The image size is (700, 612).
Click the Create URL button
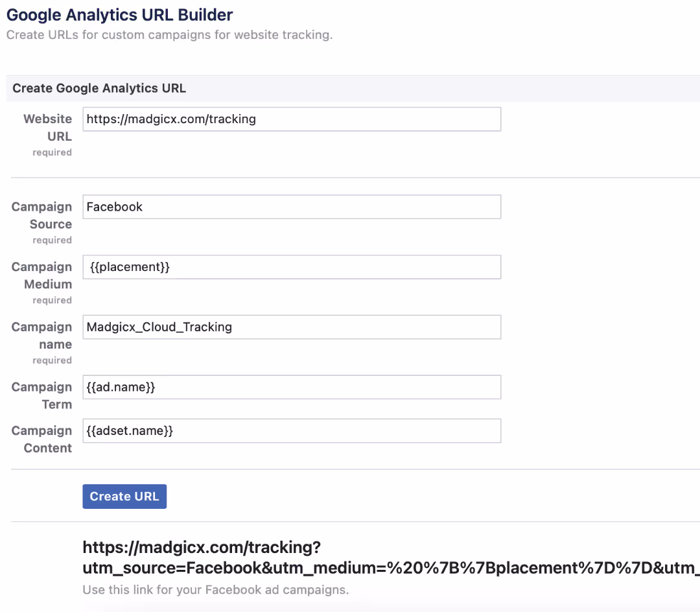[124, 497]
